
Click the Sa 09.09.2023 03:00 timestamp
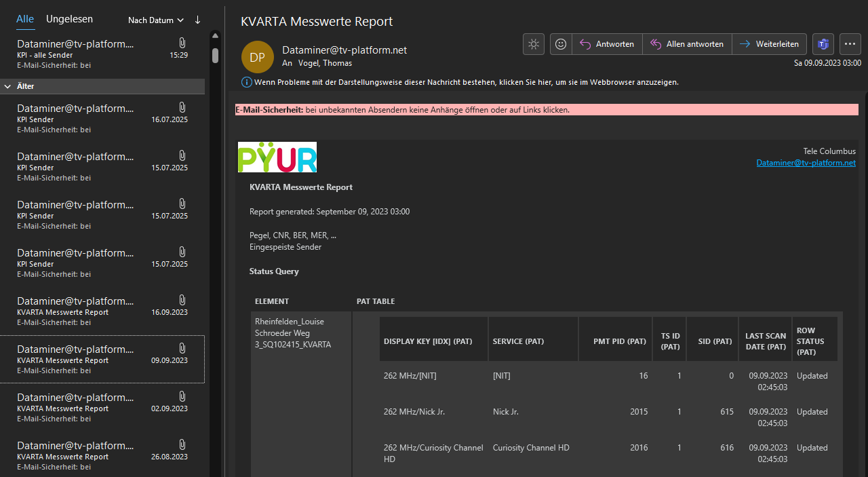[x=826, y=63]
